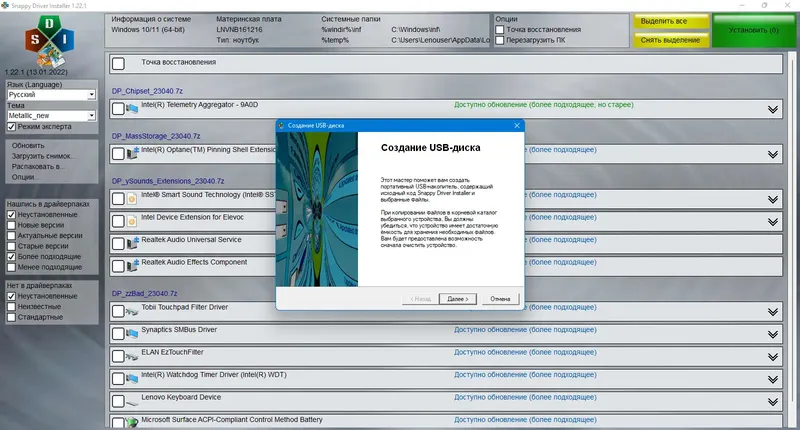Click the LNVNB161216 motherboard text
This screenshot has width=800, height=430.
tap(239, 30)
